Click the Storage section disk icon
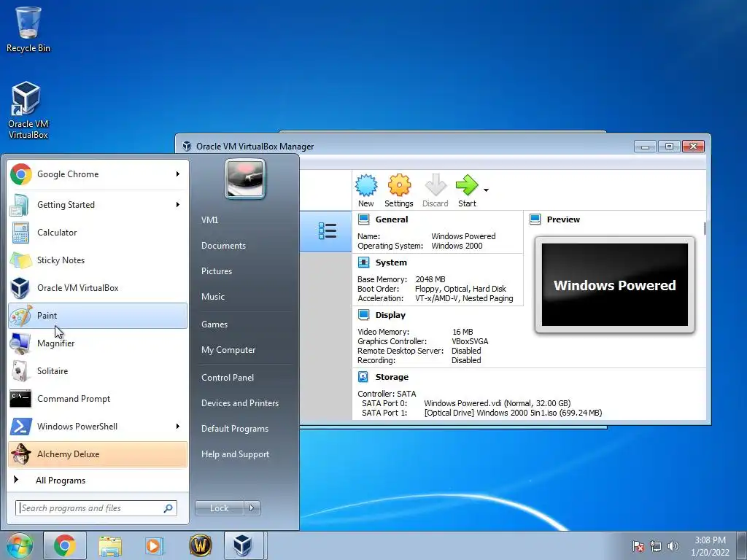 tap(363, 377)
